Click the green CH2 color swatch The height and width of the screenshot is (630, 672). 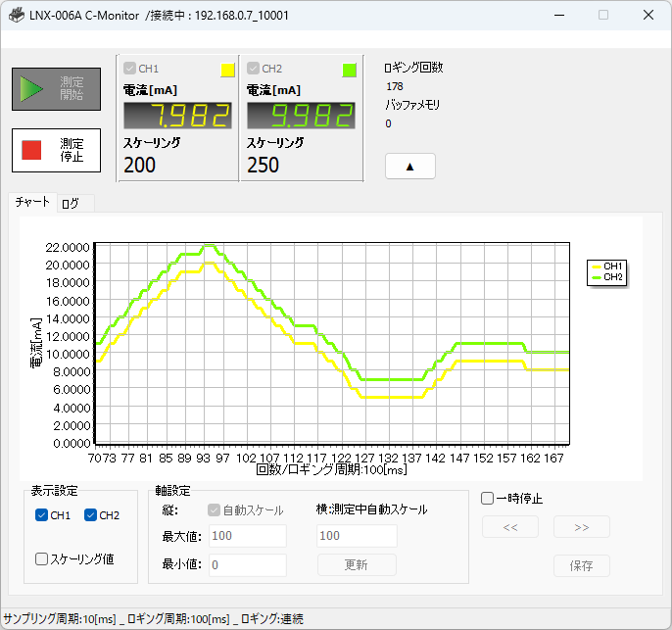pyautogui.click(x=350, y=70)
